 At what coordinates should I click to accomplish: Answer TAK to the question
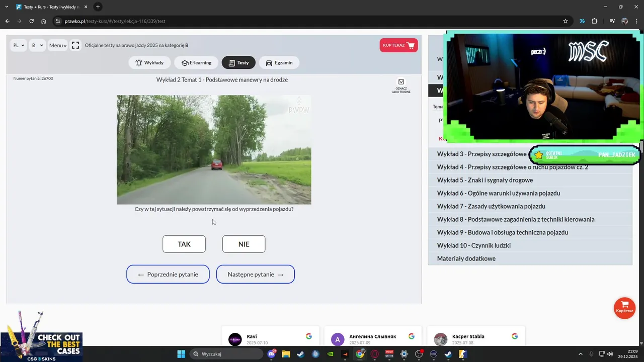184,244
